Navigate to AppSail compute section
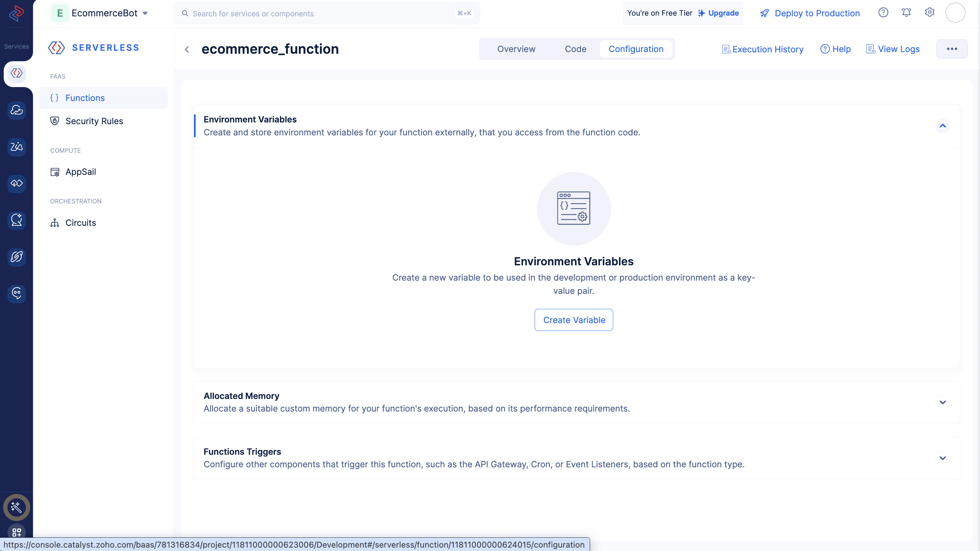Viewport: 980px width, 551px height. click(x=80, y=171)
